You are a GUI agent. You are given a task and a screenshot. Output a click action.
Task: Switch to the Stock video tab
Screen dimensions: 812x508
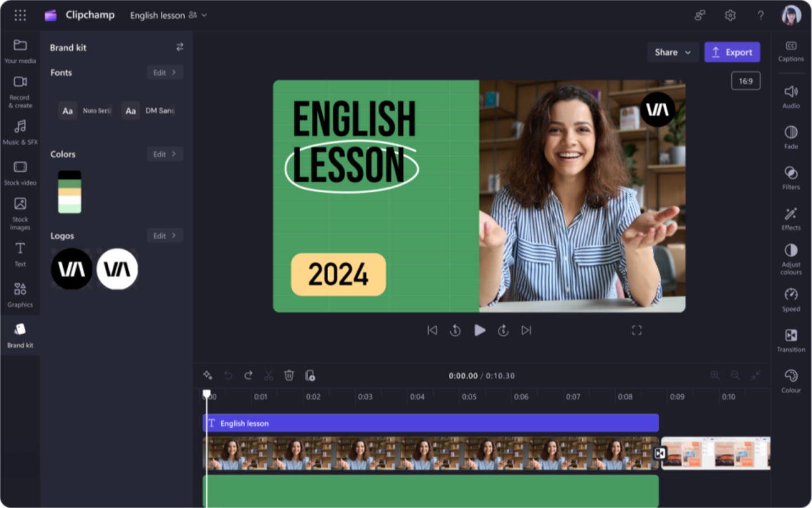(x=20, y=171)
